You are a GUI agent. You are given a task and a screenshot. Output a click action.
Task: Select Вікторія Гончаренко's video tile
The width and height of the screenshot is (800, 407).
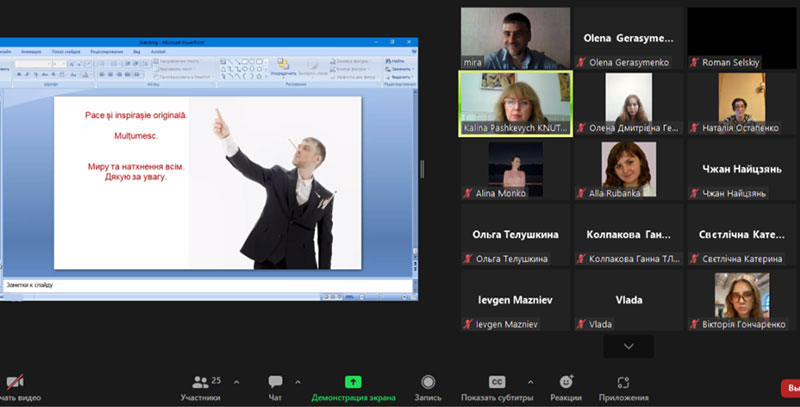[742, 300]
